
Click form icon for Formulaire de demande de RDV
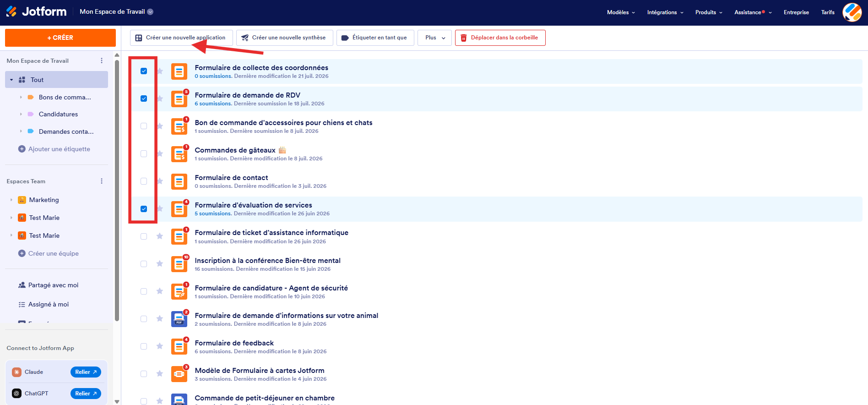[x=179, y=99]
